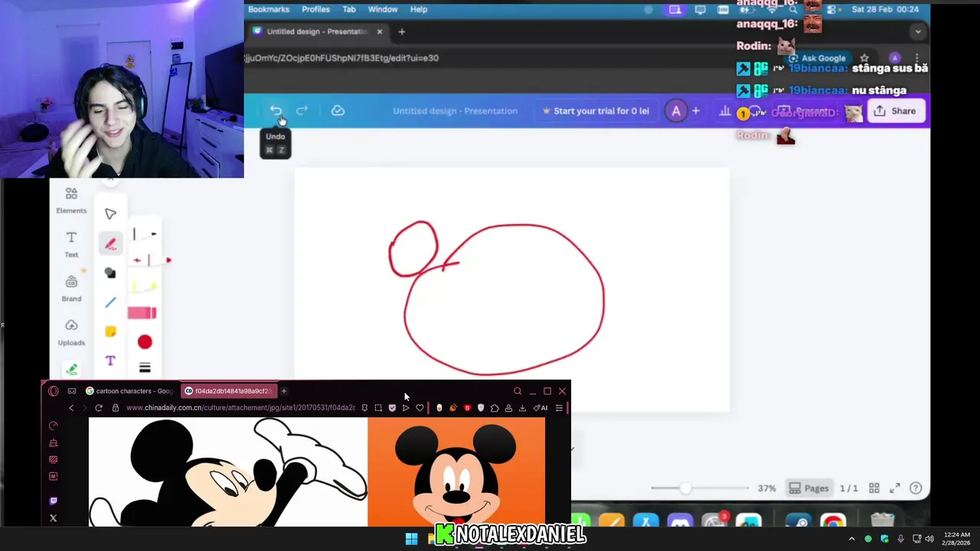Open grid view of pages

point(874,488)
